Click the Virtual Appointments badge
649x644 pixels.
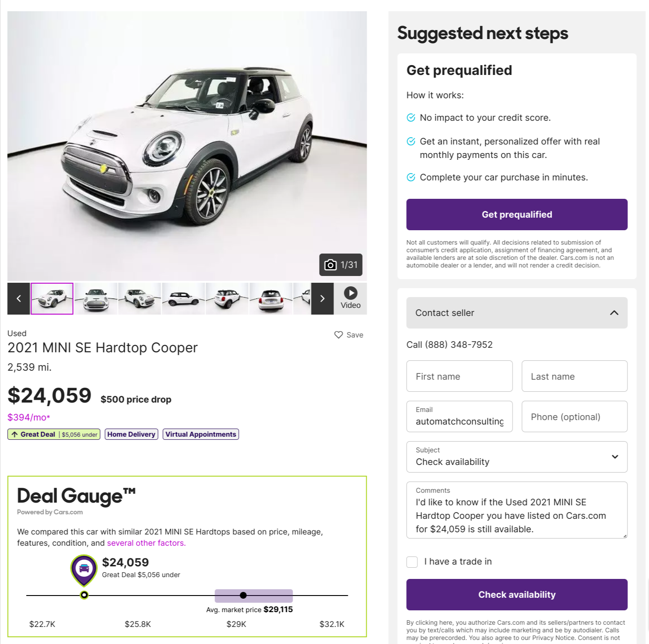[201, 434]
